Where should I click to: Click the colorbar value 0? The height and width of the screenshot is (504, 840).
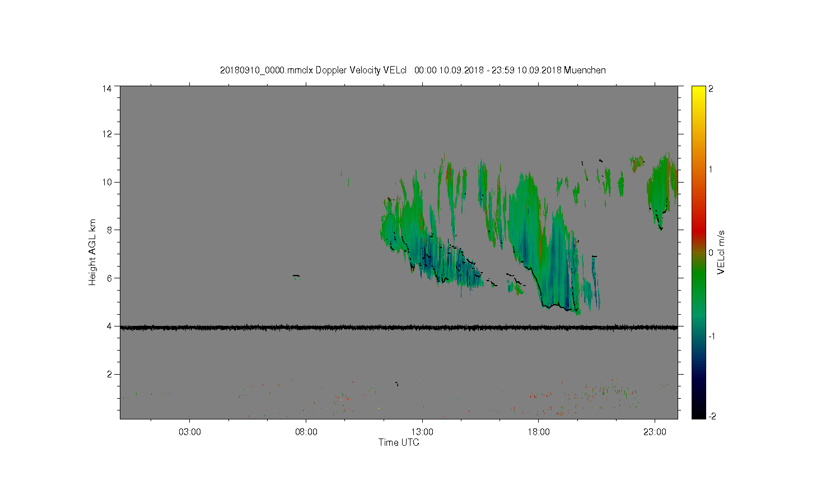(x=711, y=253)
